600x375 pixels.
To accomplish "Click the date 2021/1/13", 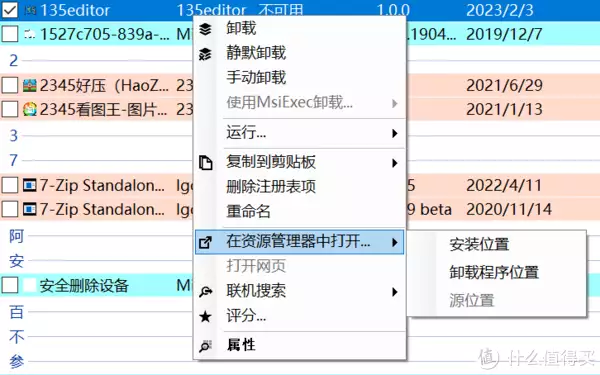I will (x=504, y=109).
